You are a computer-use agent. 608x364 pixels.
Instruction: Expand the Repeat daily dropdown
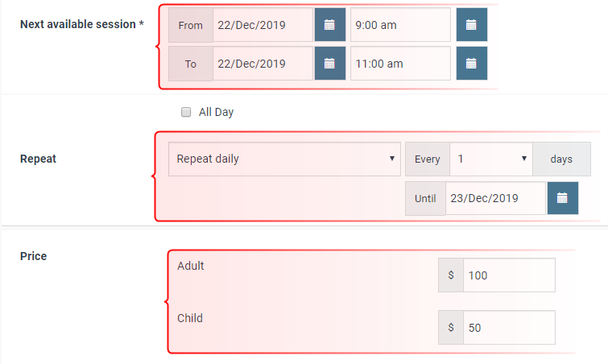pyautogui.click(x=284, y=159)
